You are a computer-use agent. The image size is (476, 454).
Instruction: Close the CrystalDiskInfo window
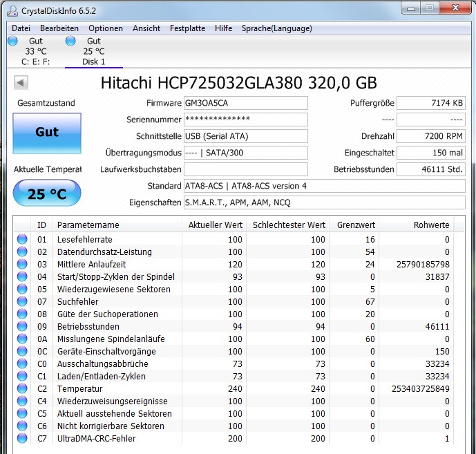[455, 8]
